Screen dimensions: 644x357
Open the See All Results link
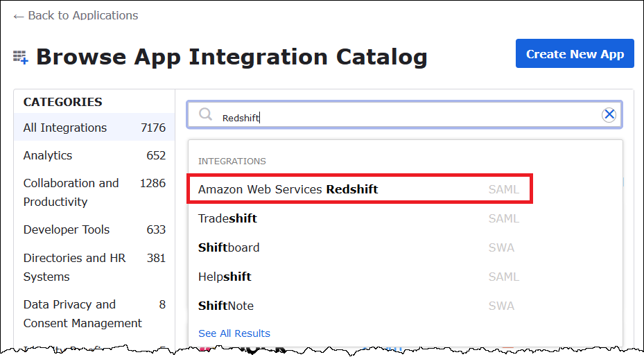tap(234, 333)
